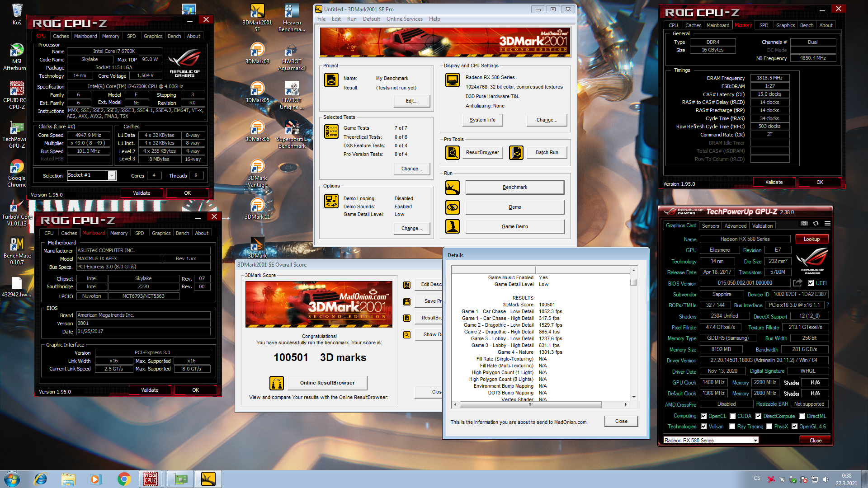Screen dimensions: 868x488
Task: Open the Socket #1 selection dropdown in CPU-Z
Action: point(111,176)
